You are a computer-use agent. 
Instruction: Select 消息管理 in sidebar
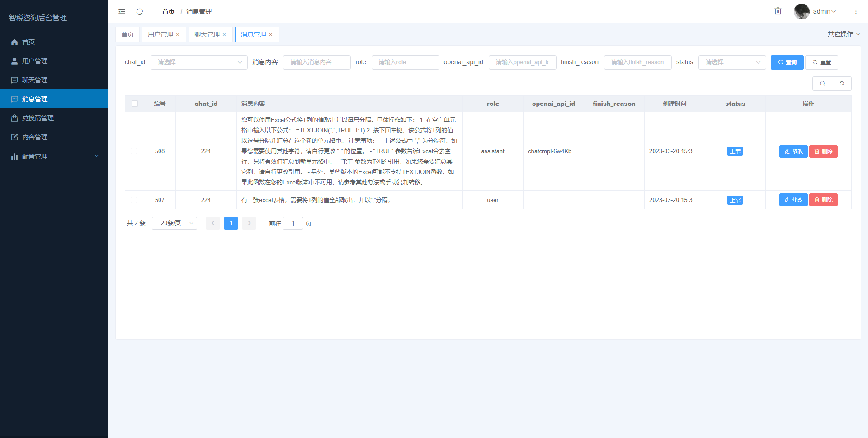tap(54, 99)
